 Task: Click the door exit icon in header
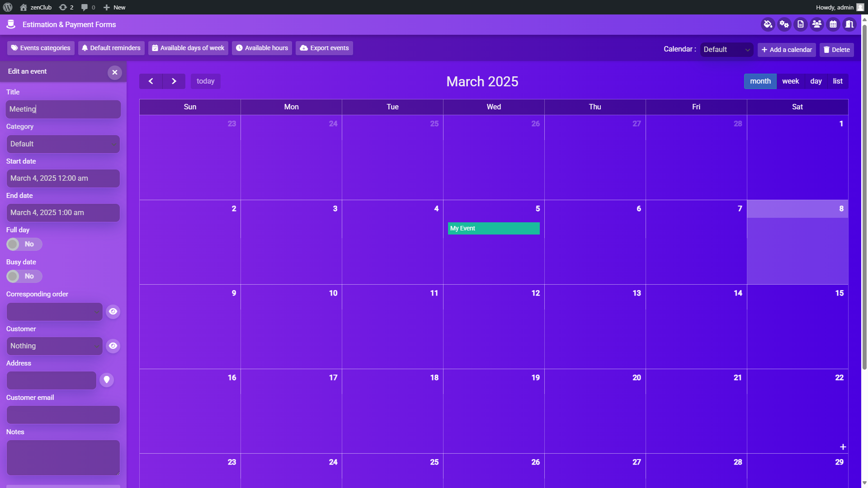849,24
